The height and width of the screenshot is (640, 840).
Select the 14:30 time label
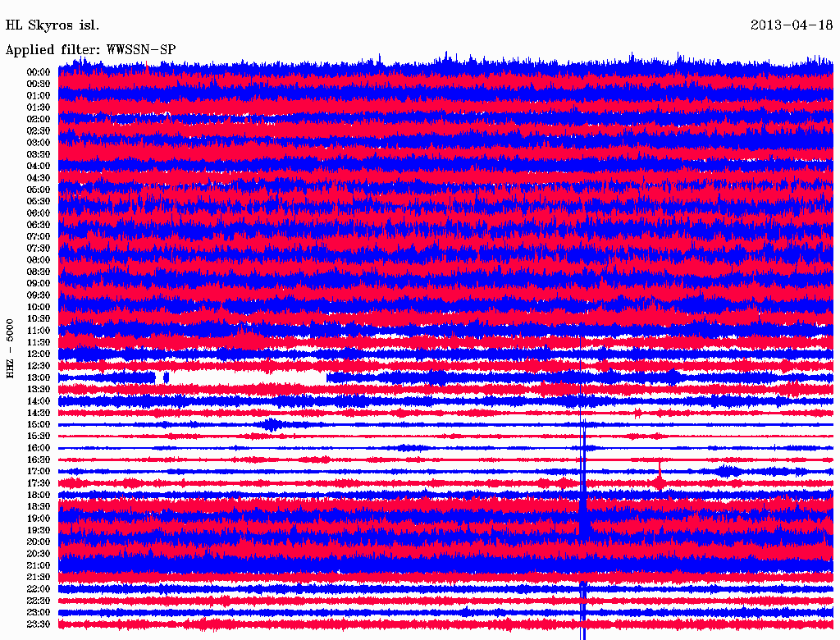(39, 414)
